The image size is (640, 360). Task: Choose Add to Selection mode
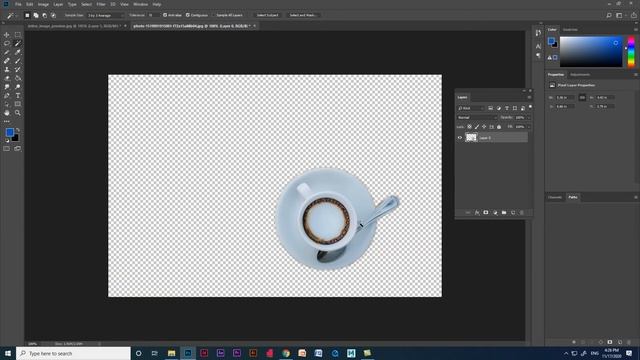(36, 15)
